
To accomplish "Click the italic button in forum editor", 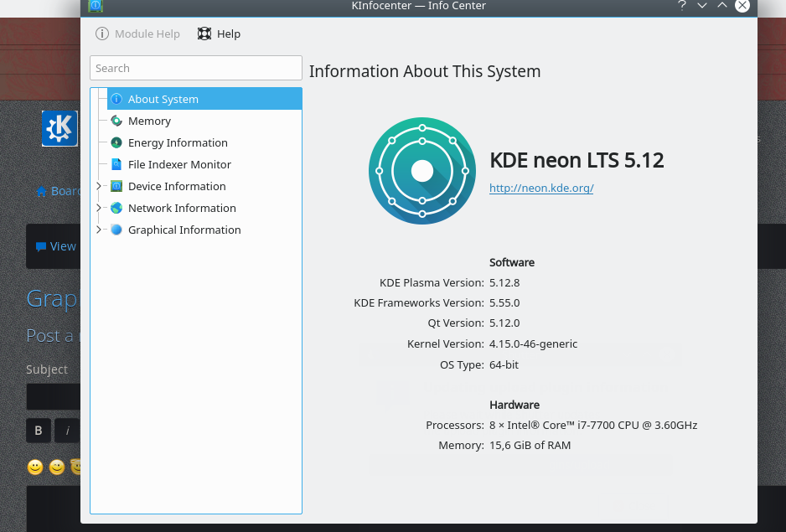I will tap(67, 431).
